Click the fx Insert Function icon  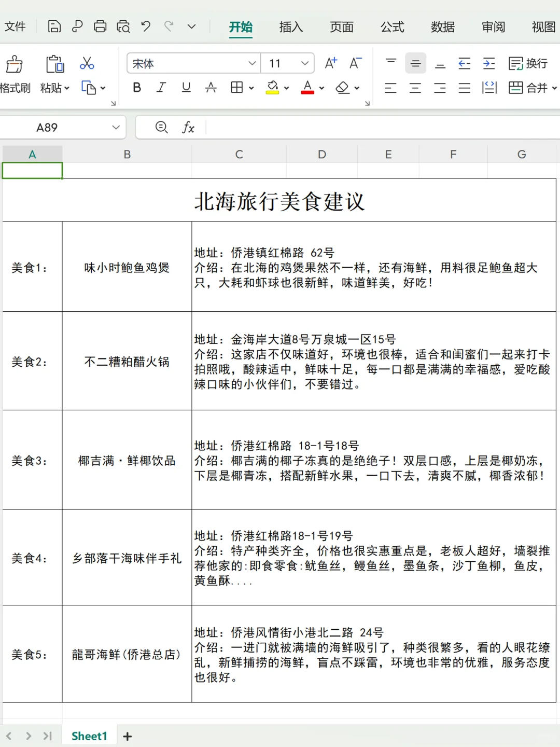(x=188, y=127)
